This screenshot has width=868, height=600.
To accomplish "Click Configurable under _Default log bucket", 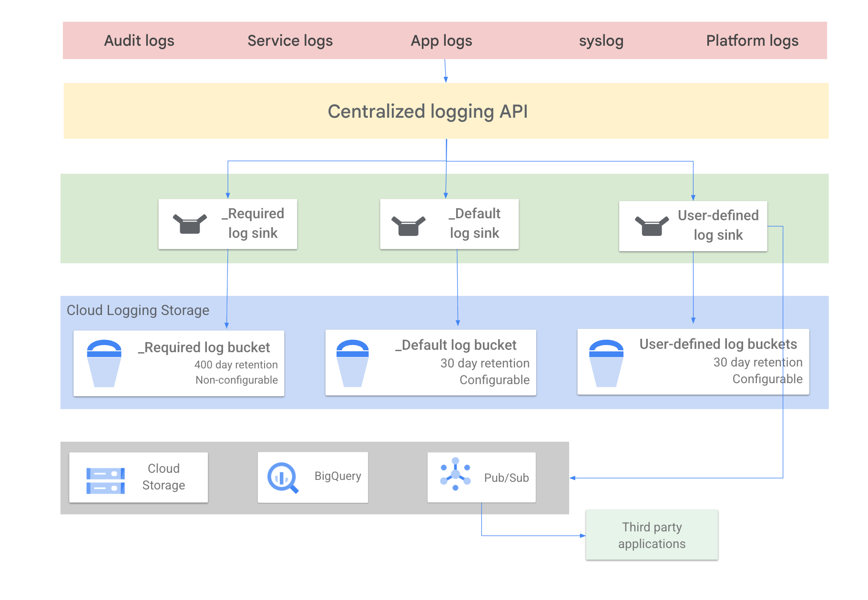I will (494, 380).
